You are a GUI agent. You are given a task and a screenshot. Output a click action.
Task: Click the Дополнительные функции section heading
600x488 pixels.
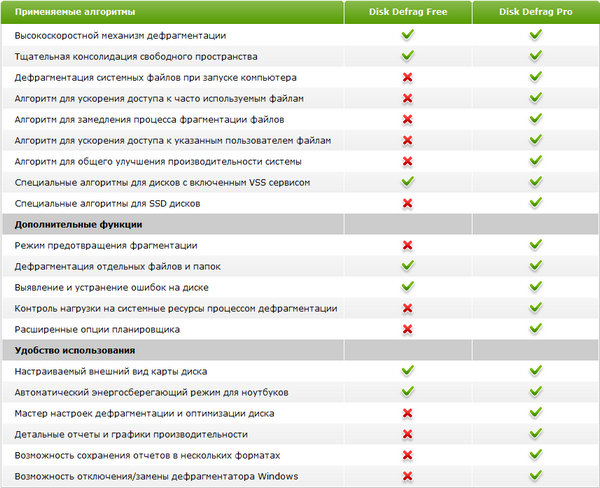[x=78, y=224]
